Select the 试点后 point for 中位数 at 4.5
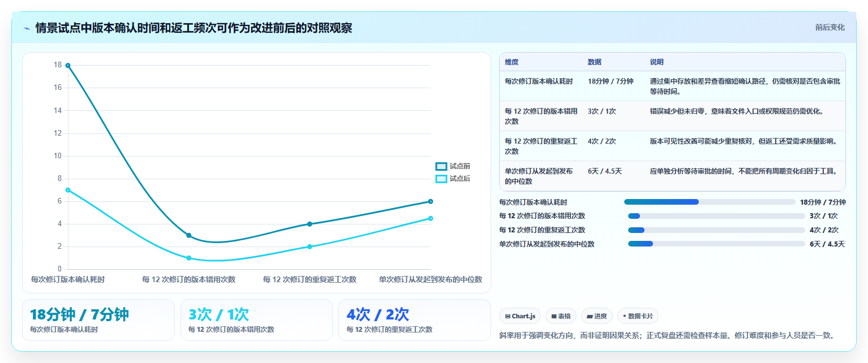868x363 pixels. pos(431,218)
